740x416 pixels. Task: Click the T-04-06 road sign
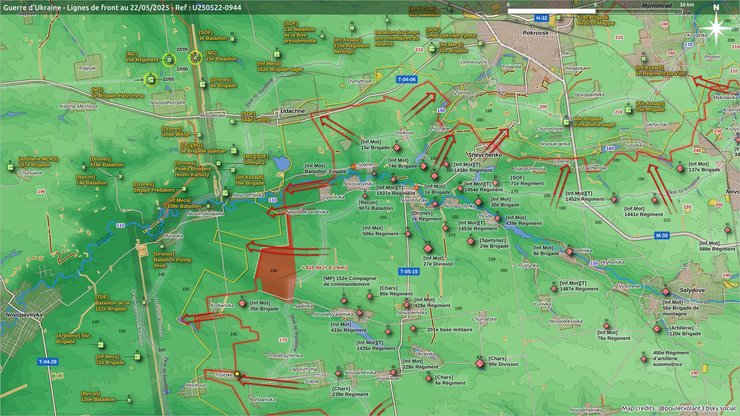pyautogui.click(x=407, y=79)
